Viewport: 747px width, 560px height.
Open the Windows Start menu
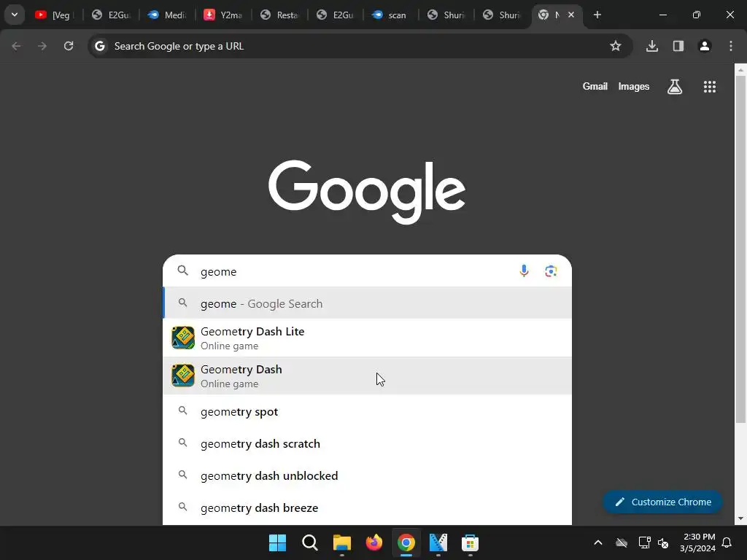(x=278, y=542)
